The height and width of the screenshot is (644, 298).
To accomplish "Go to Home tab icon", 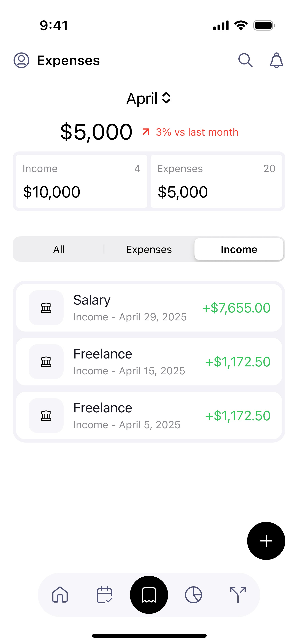I will [60, 594].
